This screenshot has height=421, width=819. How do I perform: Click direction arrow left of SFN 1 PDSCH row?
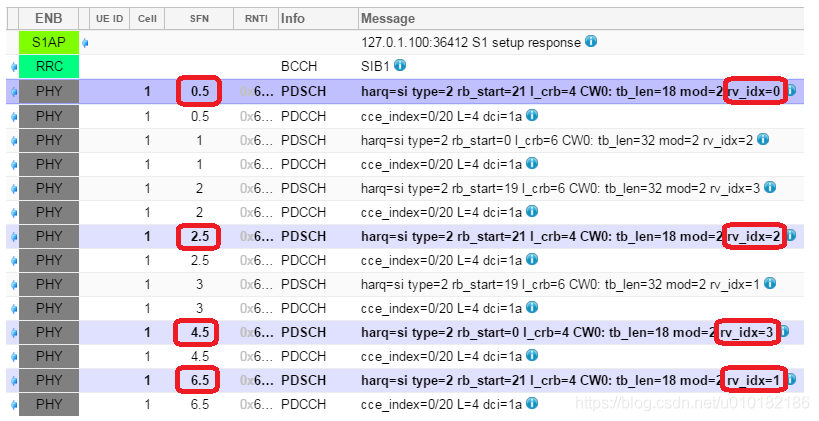click(x=14, y=140)
